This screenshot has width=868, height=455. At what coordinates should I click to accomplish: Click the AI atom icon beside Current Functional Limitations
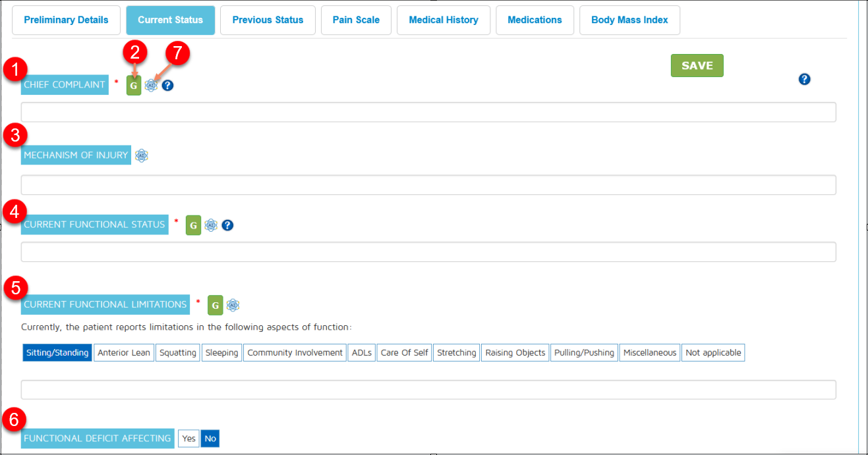[233, 305]
